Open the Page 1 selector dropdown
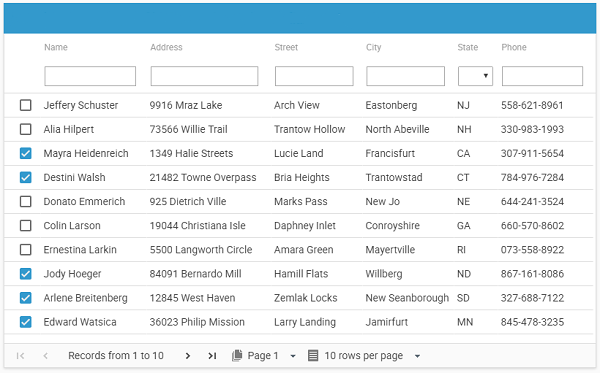This screenshot has height=373, width=600. click(x=293, y=356)
